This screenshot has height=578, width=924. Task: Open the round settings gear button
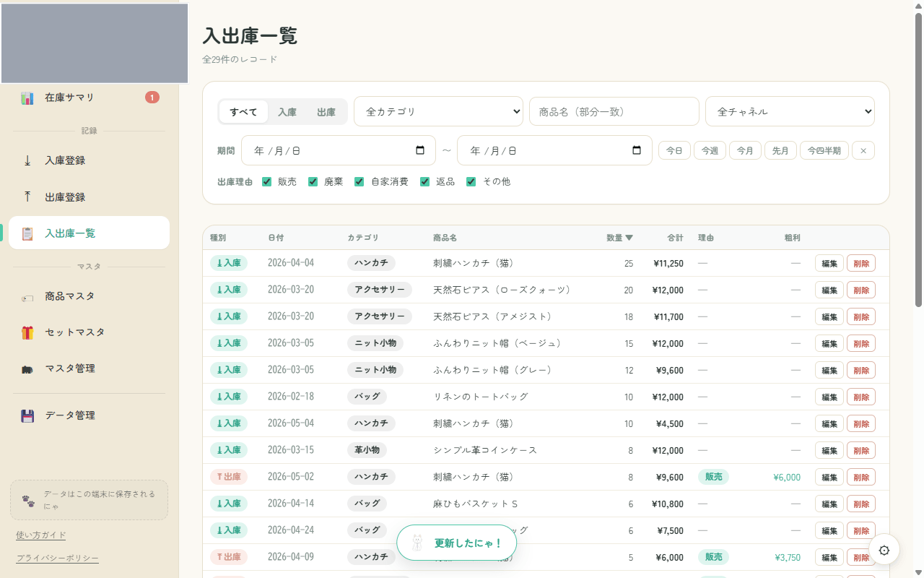(884, 550)
